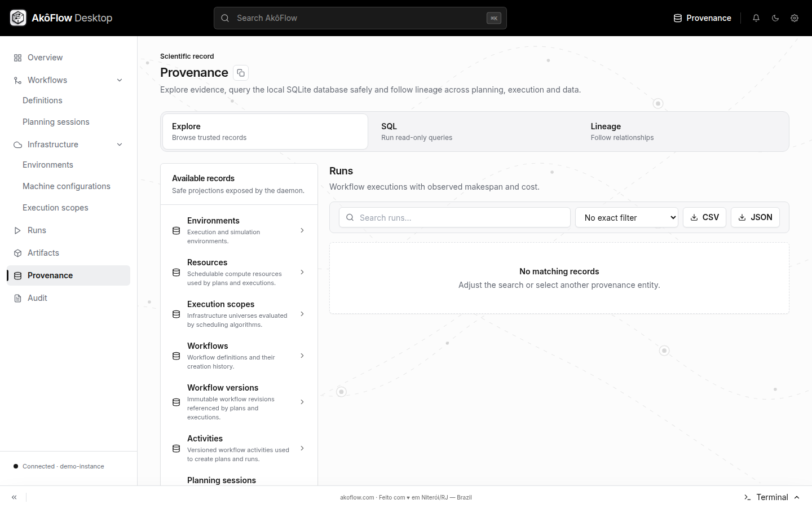The image size is (812, 508).
Task: Switch to the Lineage tab
Action: point(684,132)
